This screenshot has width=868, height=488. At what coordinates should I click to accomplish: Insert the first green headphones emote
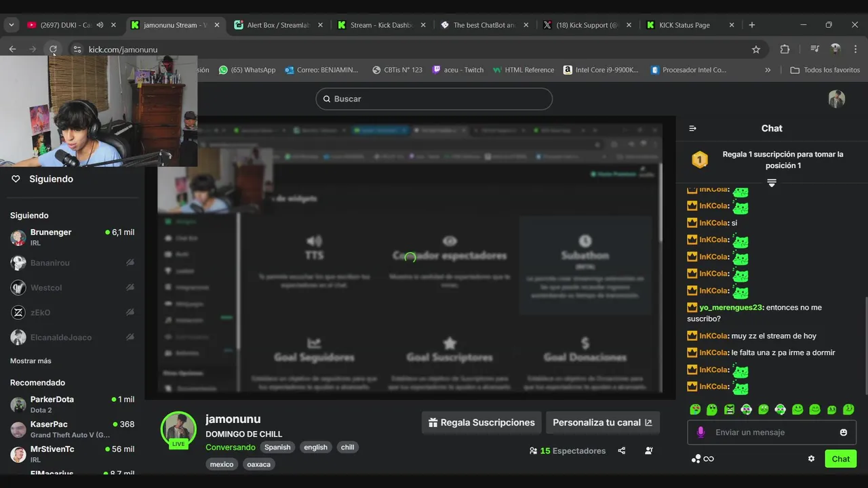point(746,409)
